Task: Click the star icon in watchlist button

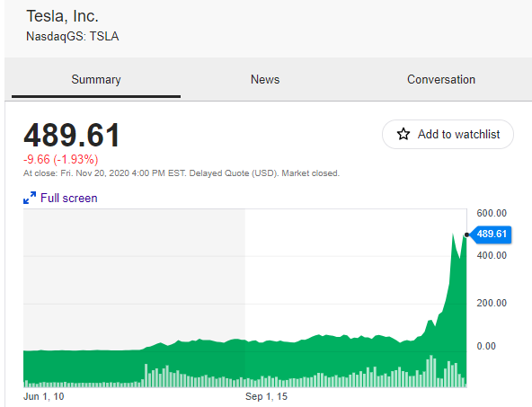Action: [403, 134]
